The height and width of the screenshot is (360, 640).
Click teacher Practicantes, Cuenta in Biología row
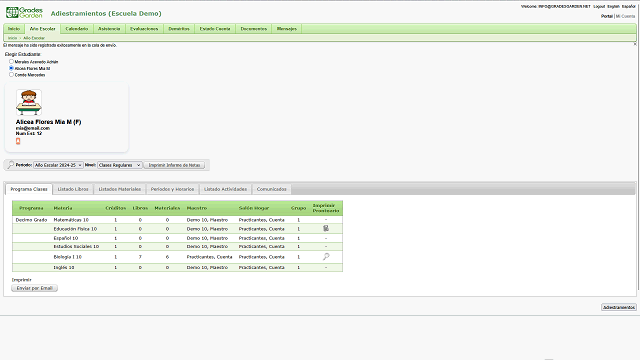point(209,257)
